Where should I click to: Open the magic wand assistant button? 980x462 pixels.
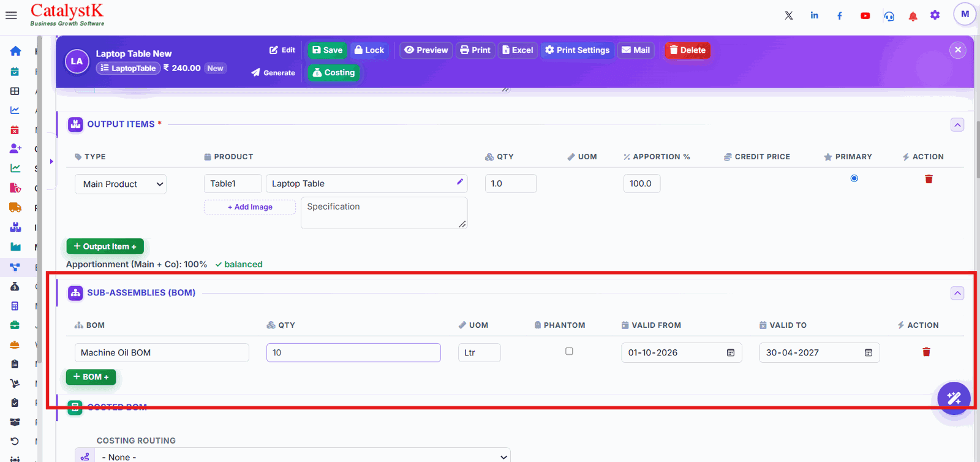[954, 398]
